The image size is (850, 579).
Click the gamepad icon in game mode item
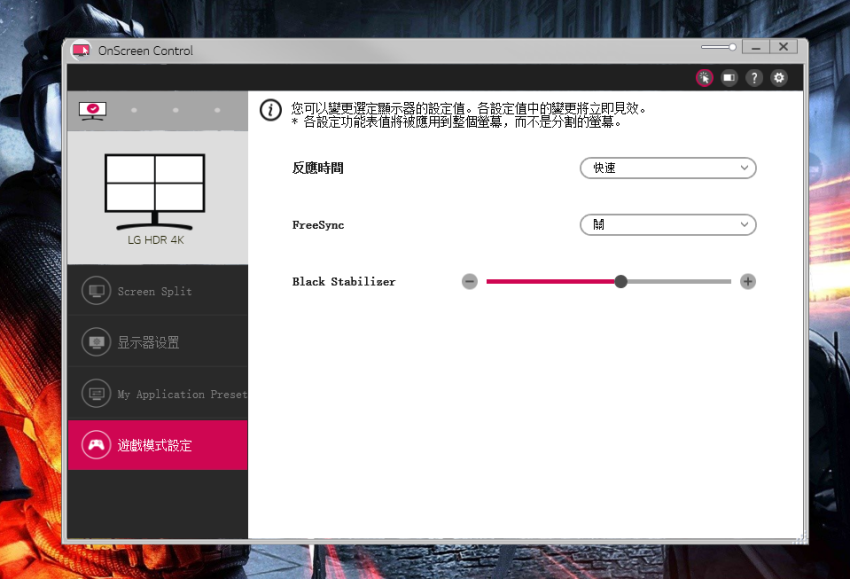(96, 445)
